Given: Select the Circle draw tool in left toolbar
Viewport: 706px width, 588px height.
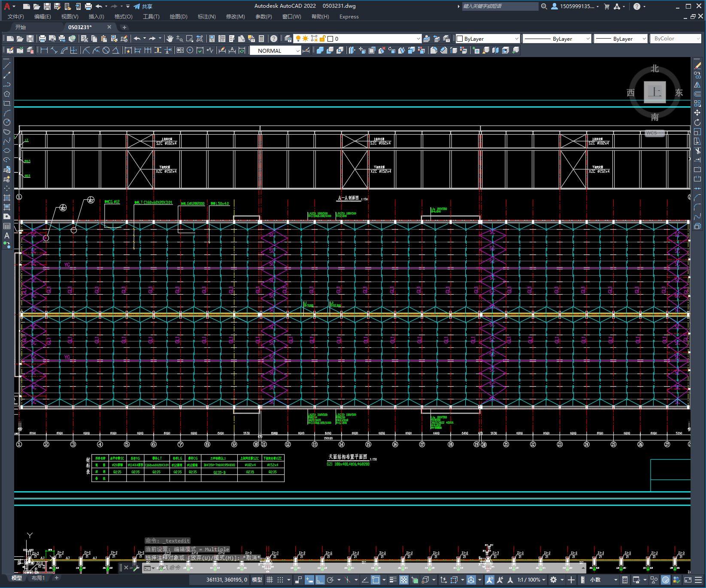Looking at the screenshot, I should (7, 122).
